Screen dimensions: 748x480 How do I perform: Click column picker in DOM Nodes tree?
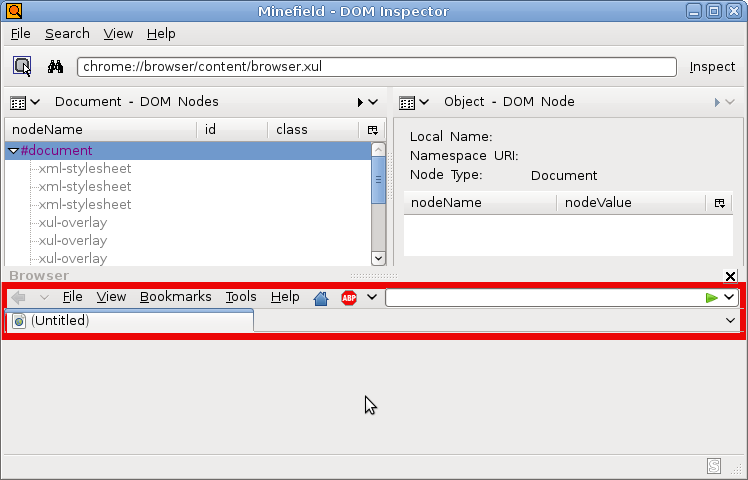(373, 130)
